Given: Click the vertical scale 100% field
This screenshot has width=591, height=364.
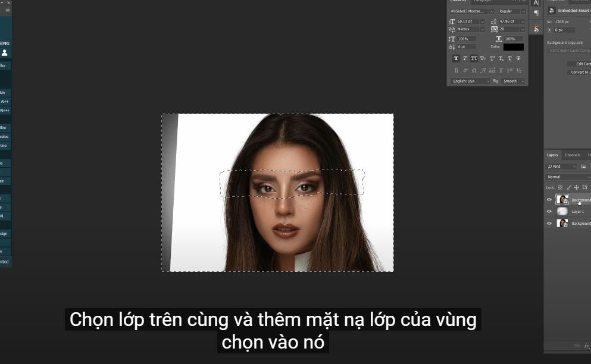Looking at the screenshot, I should (x=466, y=39).
